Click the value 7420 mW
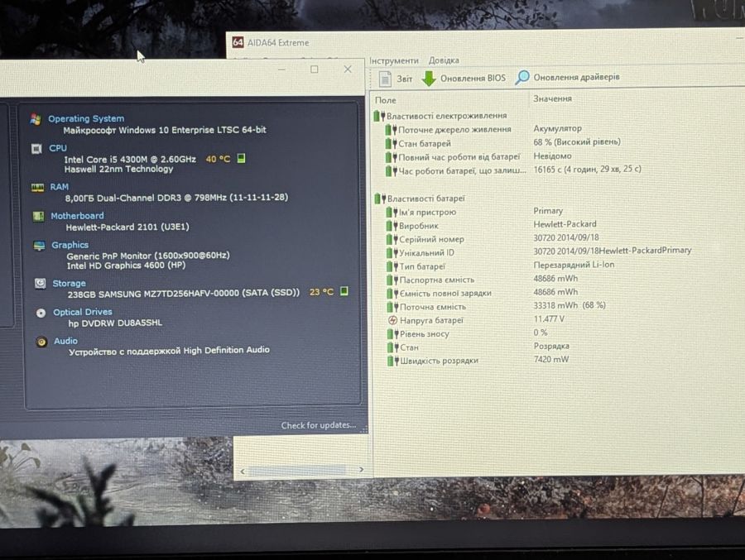This screenshot has height=560, width=745. pos(551,360)
